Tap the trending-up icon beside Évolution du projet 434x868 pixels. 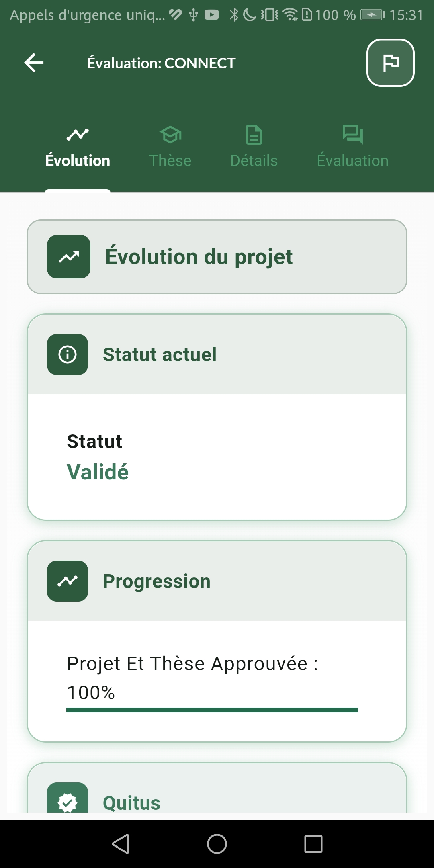click(x=69, y=257)
